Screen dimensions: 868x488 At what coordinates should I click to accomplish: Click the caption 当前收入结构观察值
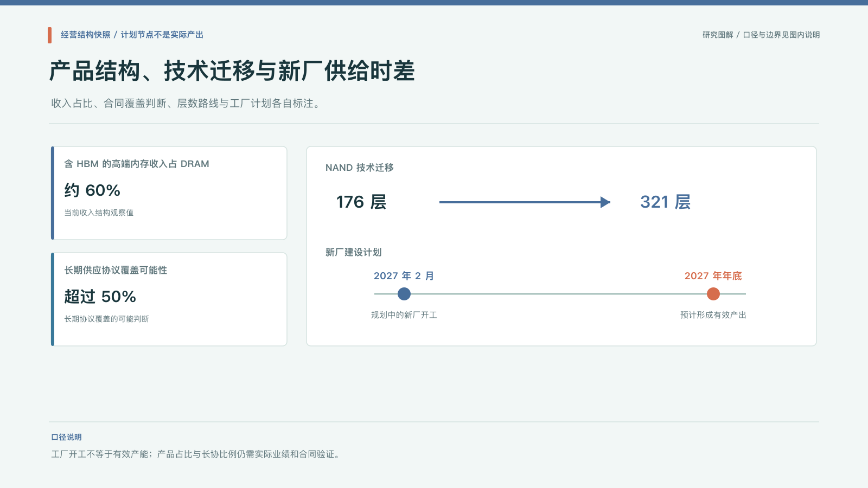[x=99, y=213]
